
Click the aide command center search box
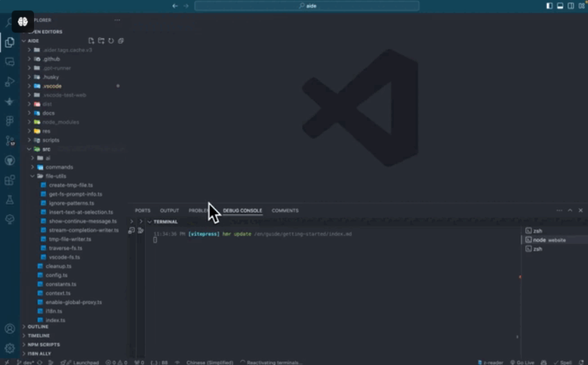coord(307,6)
